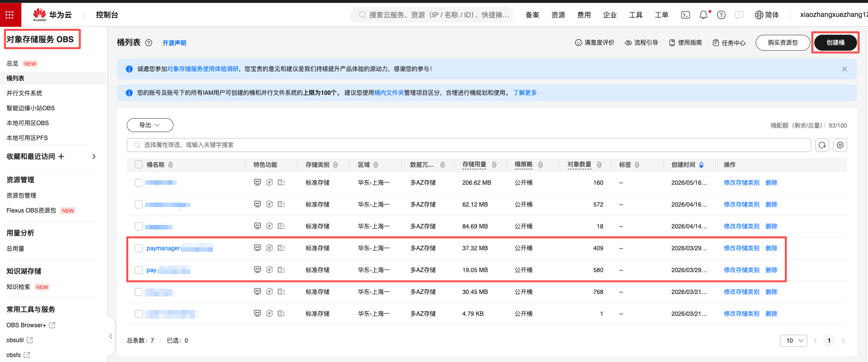This screenshot has height=362, width=868.
Task: Delete the paymanager bucket
Action: [772, 248]
